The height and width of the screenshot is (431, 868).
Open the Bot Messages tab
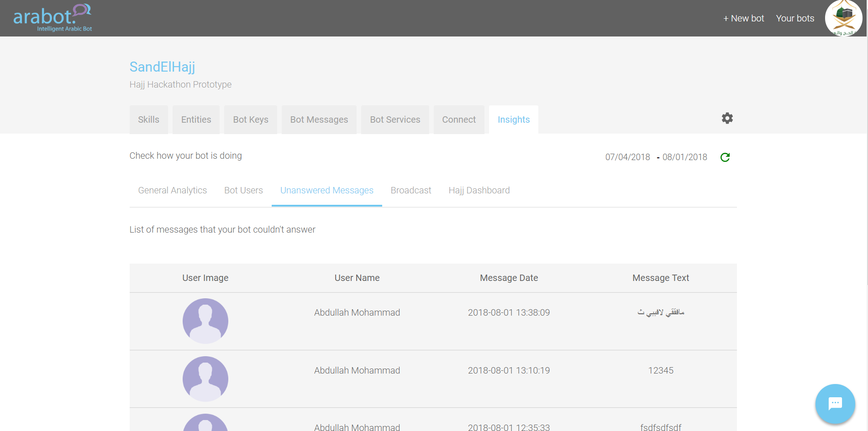319,119
